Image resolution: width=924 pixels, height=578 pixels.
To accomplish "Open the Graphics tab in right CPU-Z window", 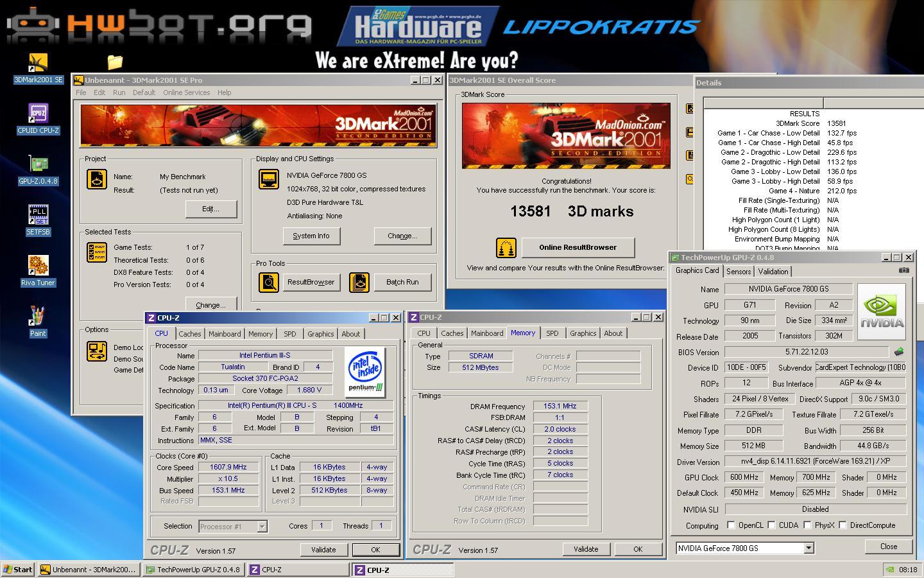I will 583,333.
